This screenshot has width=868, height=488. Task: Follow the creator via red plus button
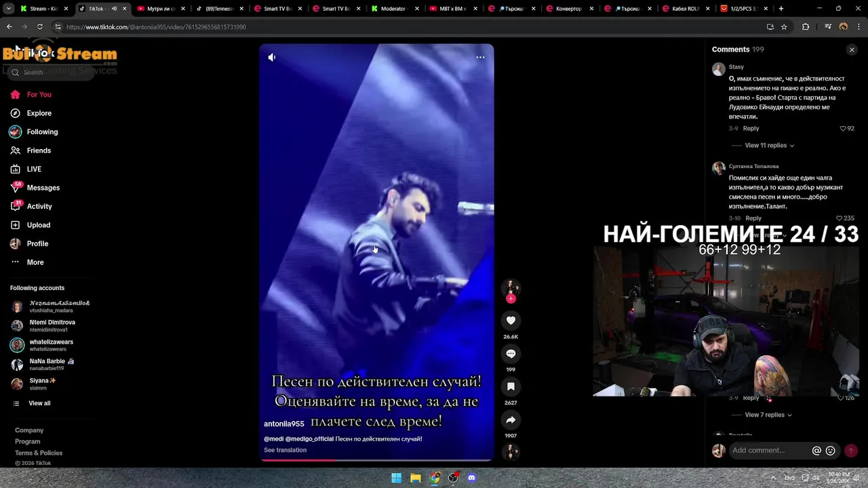pos(511,299)
